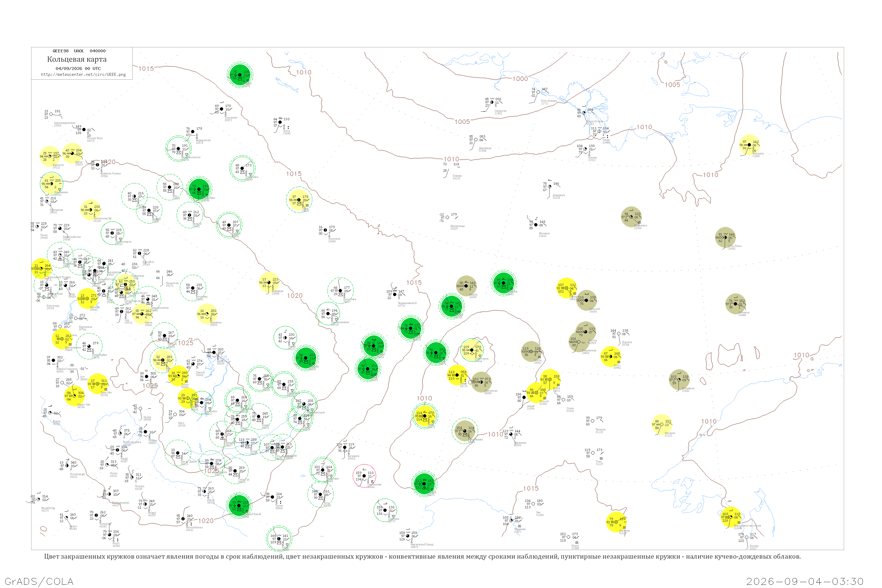The image size is (882, 588).
Task: Click the QEEE98 UAOL 040000 header code
Action: (79, 51)
